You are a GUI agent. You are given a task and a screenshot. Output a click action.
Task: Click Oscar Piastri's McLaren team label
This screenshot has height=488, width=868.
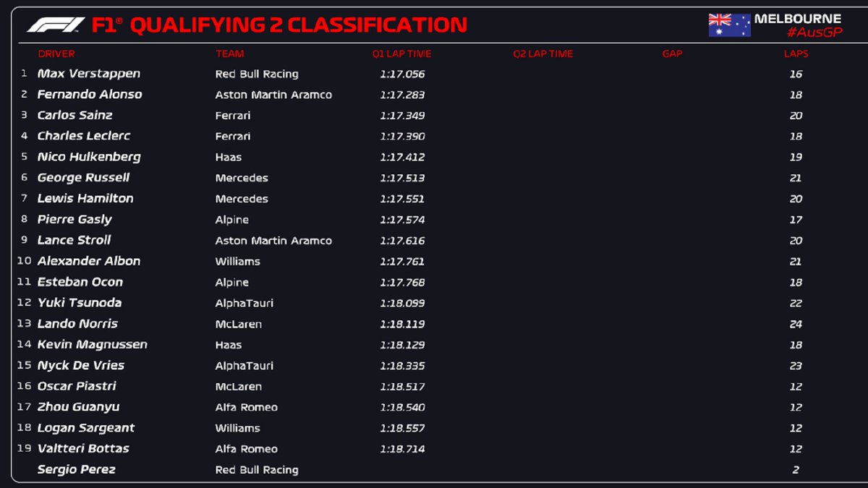239,387
